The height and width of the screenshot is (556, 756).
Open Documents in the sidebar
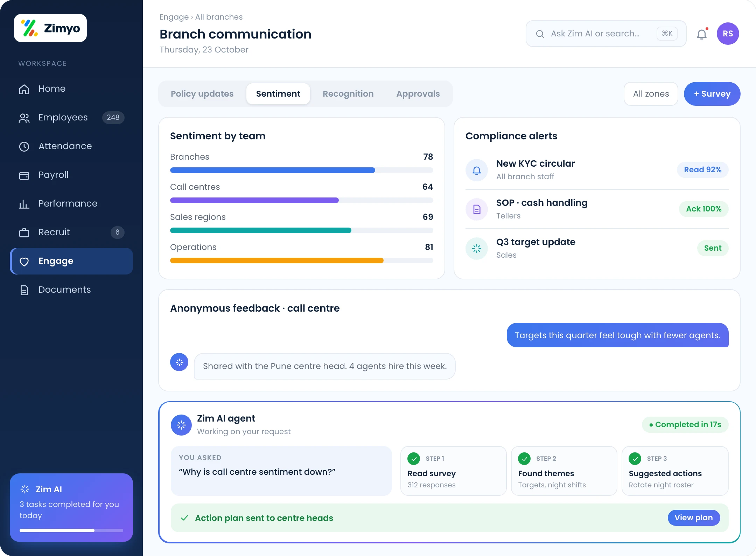pyautogui.click(x=71, y=290)
